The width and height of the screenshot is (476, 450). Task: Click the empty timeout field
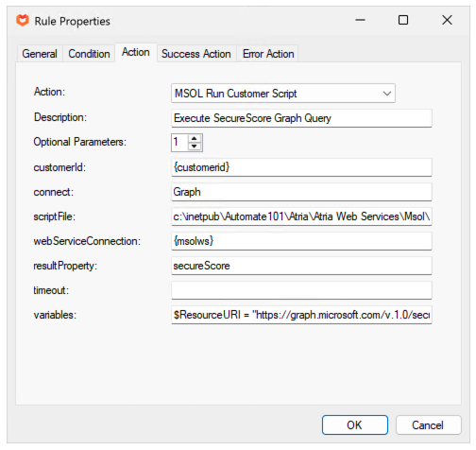pos(301,290)
